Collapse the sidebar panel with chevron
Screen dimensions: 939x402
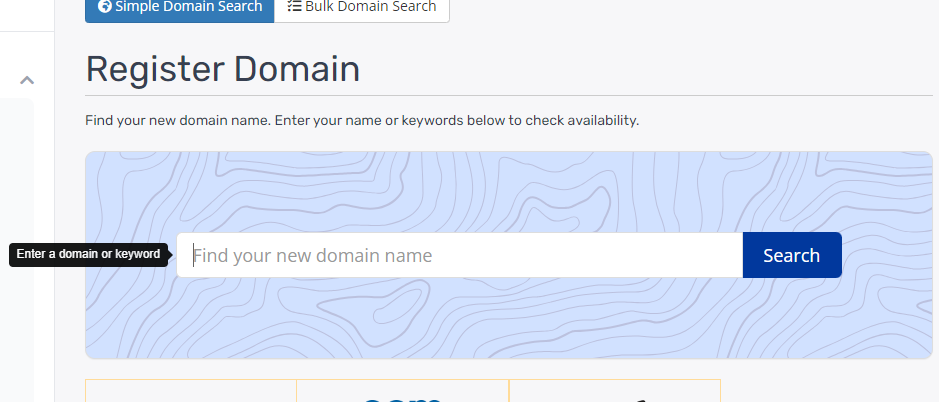pyautogui.click(x=27, y=80)
